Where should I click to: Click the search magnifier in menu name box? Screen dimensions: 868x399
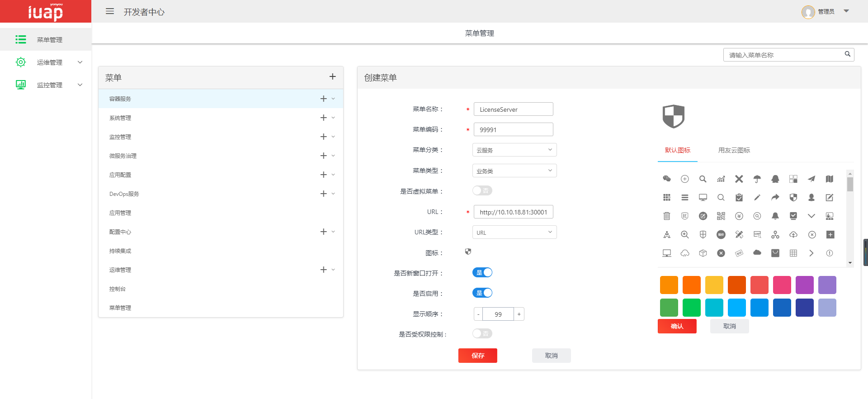tap(847, 54)
